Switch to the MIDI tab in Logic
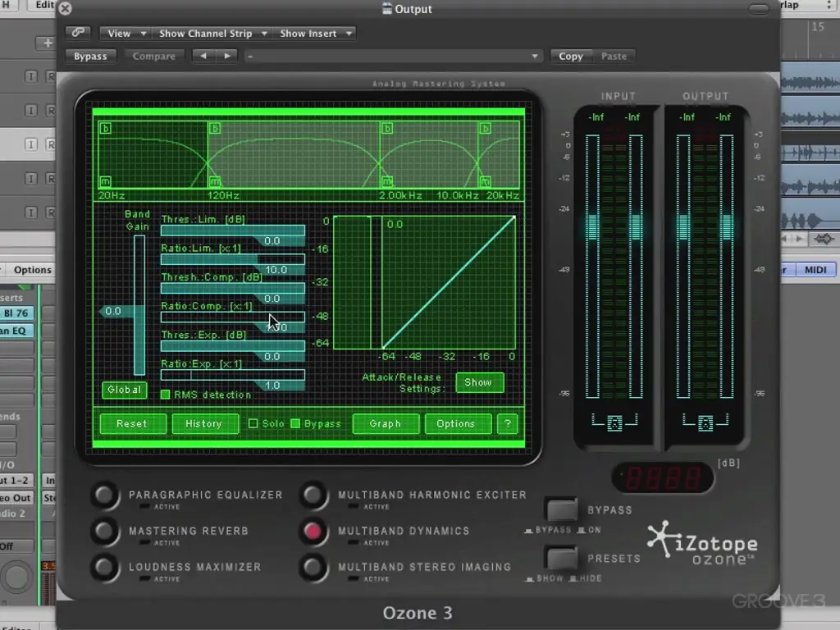840x630 pixels. tap(815, 269)
